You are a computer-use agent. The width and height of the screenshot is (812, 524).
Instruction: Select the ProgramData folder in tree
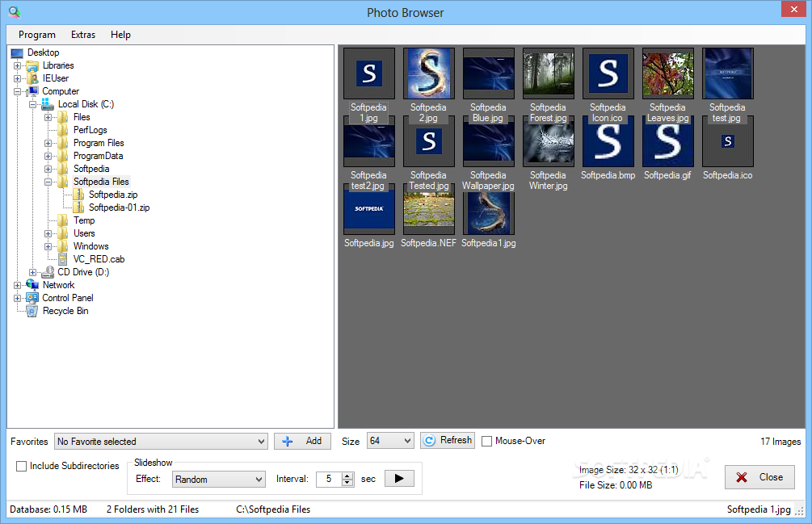point(98,156)
